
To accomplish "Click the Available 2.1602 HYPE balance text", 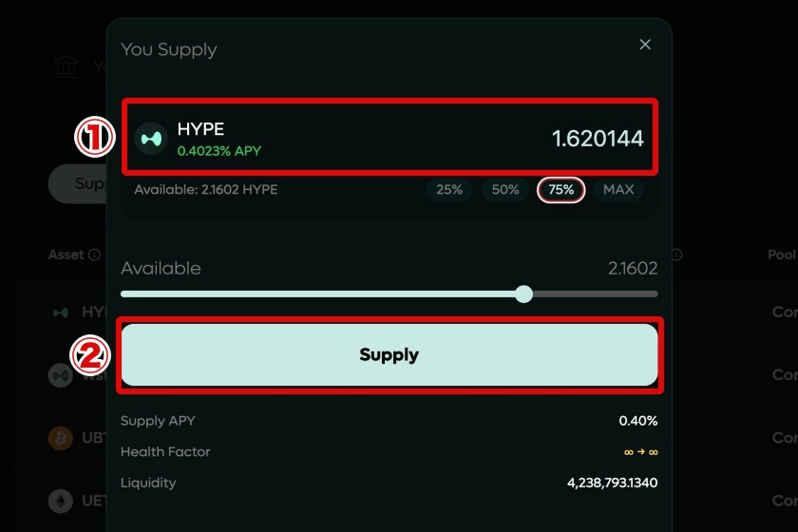I will point(206,190).
